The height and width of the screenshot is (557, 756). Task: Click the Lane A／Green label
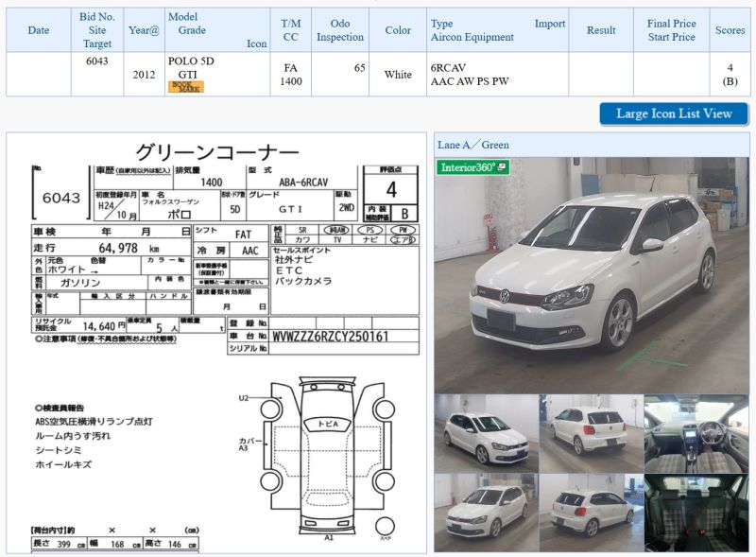click(x=473, y=145)
